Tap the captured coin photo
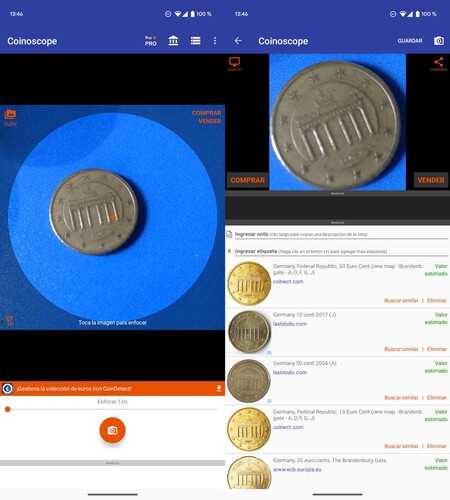Image resolution: width=450 pixels, height=500 pixels. 337,122
